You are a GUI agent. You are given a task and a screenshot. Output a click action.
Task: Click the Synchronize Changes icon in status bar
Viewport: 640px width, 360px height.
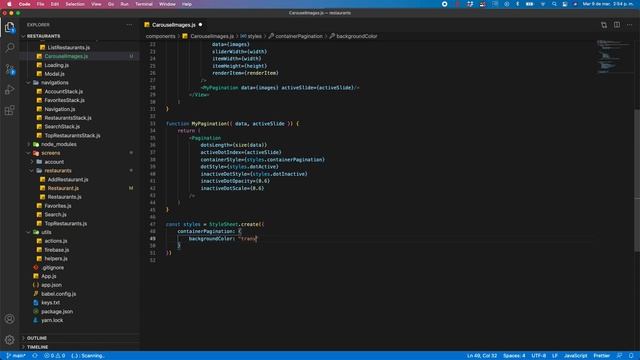[35, 356]
